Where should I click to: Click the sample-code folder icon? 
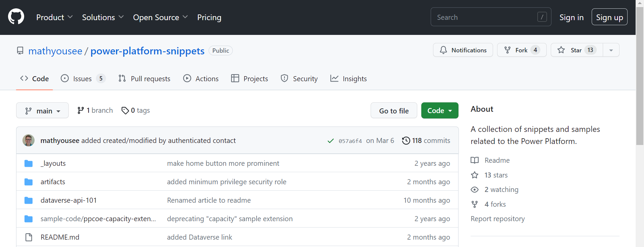[x=29, y=219]
